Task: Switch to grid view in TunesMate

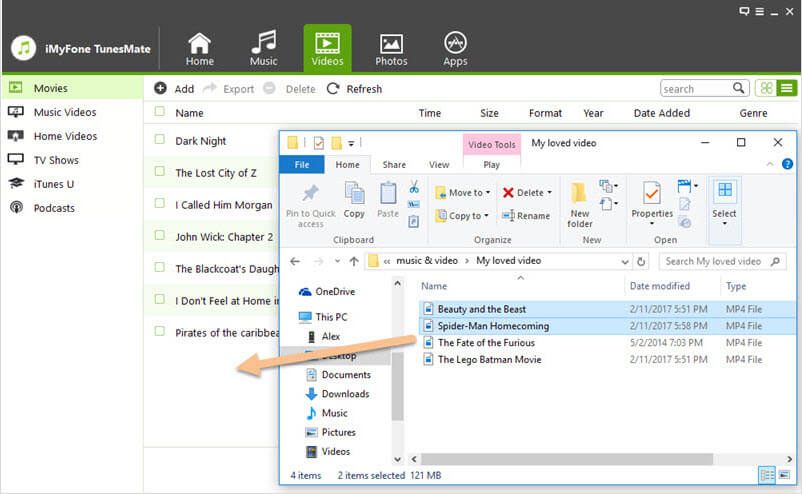Action: coord(766,88)
